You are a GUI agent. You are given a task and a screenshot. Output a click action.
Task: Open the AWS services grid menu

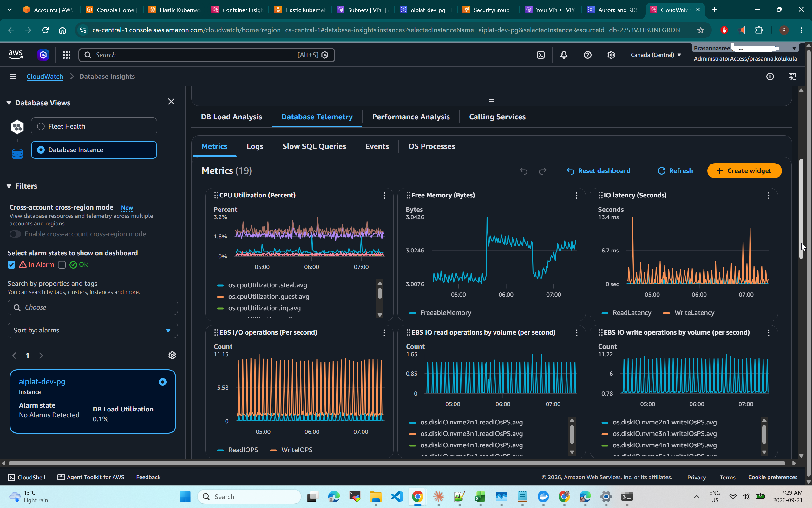pyautogui.click(x=66, y=55)
